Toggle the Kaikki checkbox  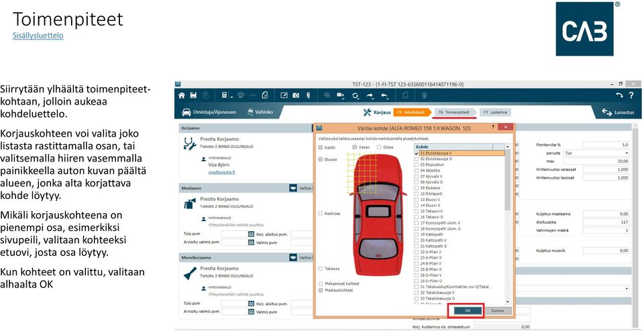[x=321, y=147]
